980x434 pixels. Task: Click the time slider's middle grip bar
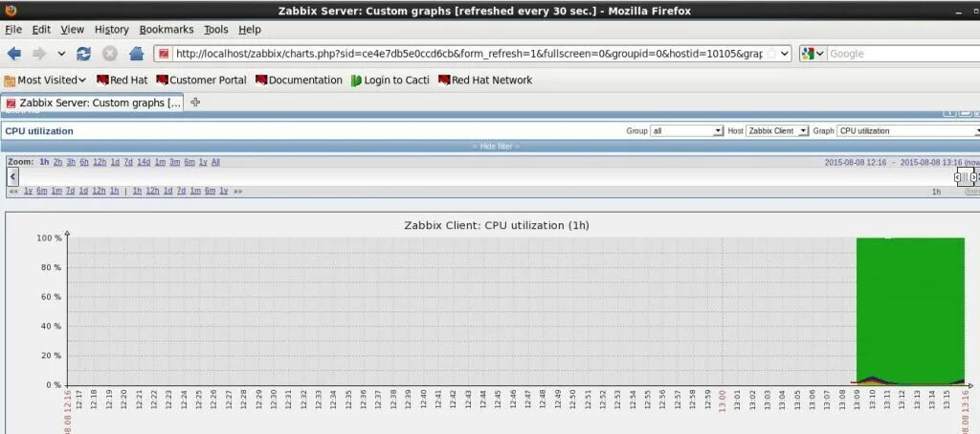[965, 177]
